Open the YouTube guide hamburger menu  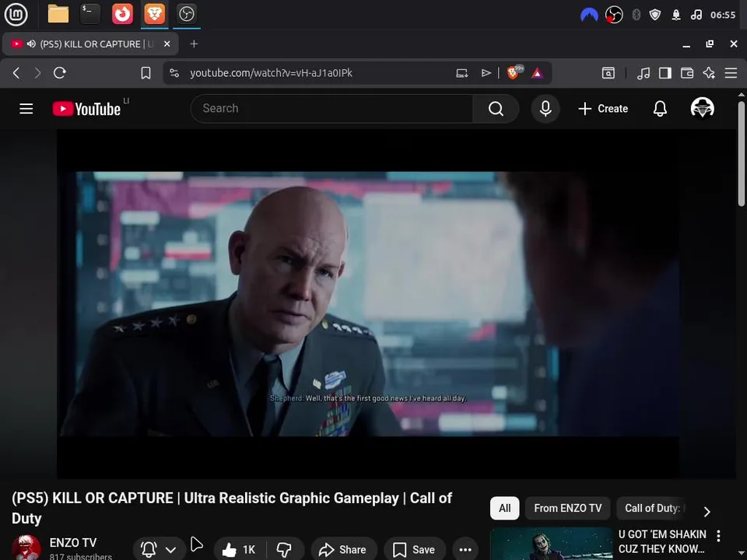(26, 109)
